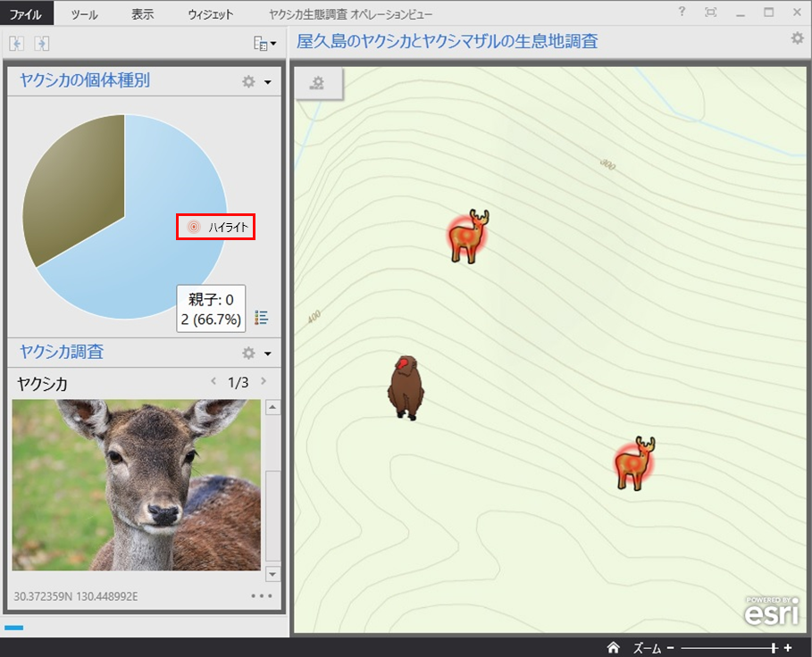The height and width of the screenshot is (657, 812).
Task: Click the zoom slider track
Action: tap(724, 647)
